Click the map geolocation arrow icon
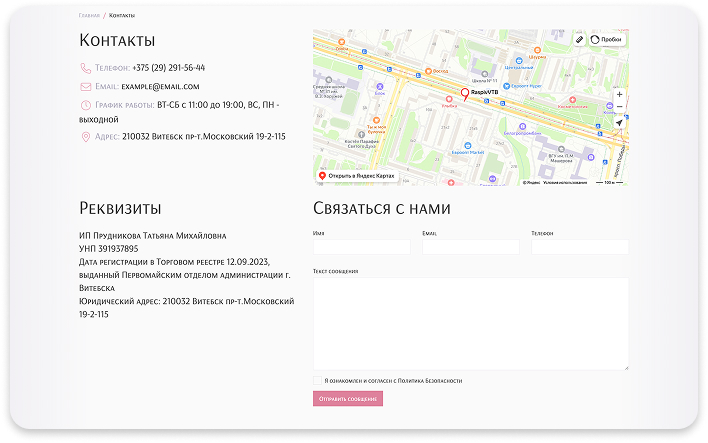708x443 pixels. pos(619,122)
